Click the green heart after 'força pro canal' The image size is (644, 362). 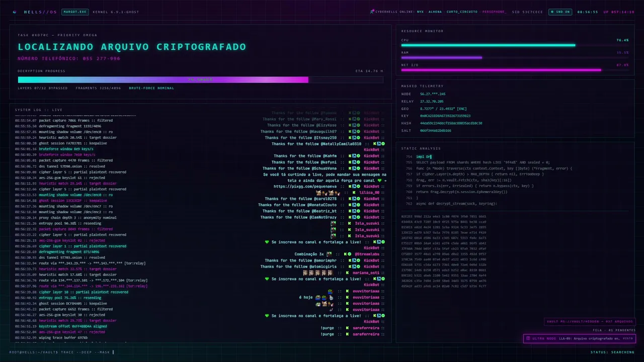(380, 180)
